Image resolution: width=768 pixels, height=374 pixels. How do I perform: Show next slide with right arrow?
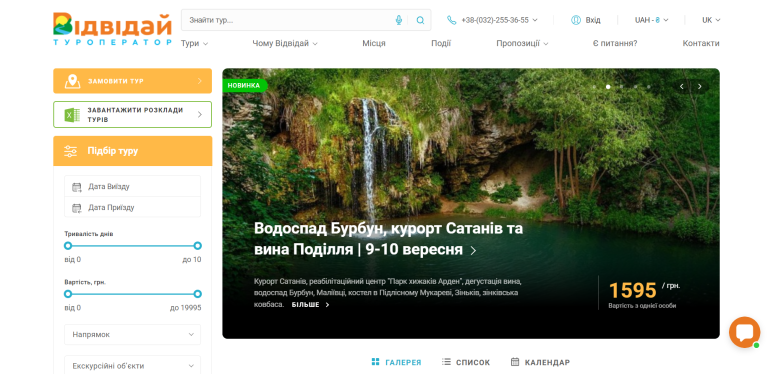click(700, 87)
